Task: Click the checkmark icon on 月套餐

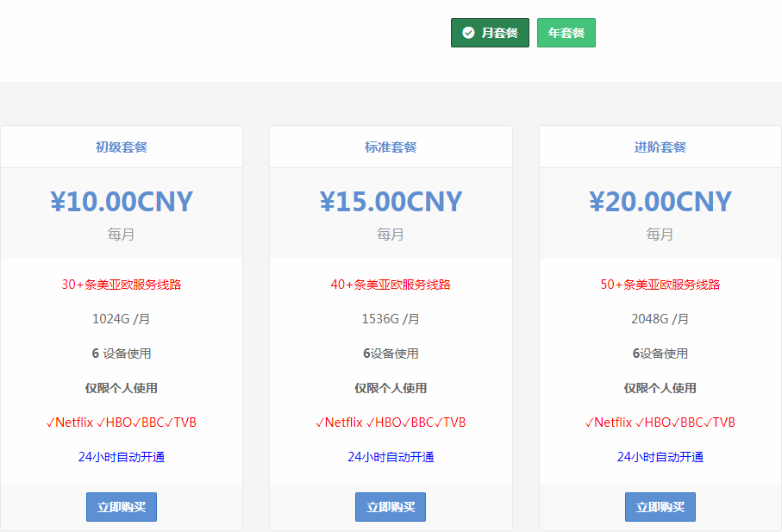Action: point(468,33)
